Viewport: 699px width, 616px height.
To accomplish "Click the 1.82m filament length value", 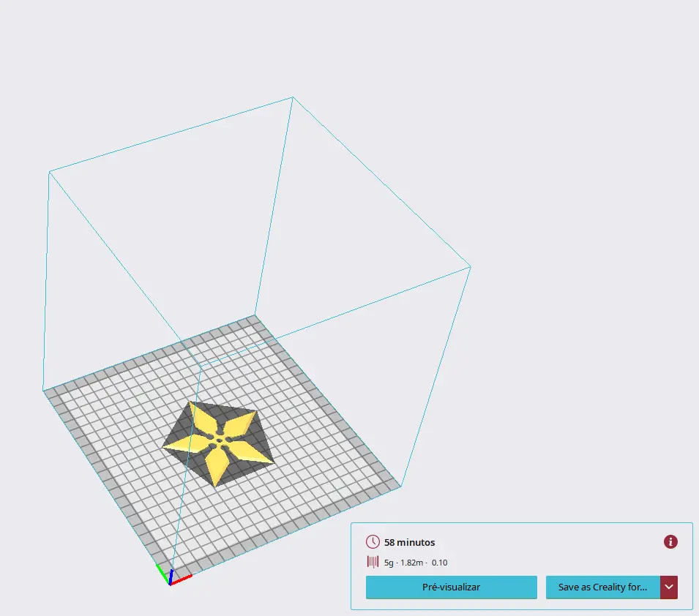I will (x=411, y=563).
